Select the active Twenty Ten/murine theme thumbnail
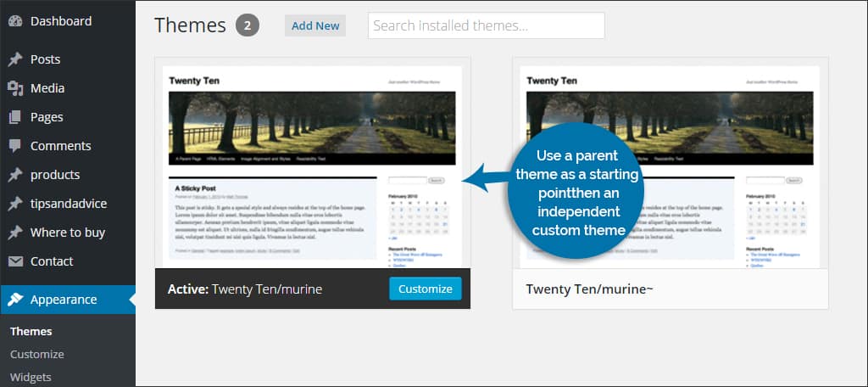Viewport: 868px width, 387px height. [313, 163]
